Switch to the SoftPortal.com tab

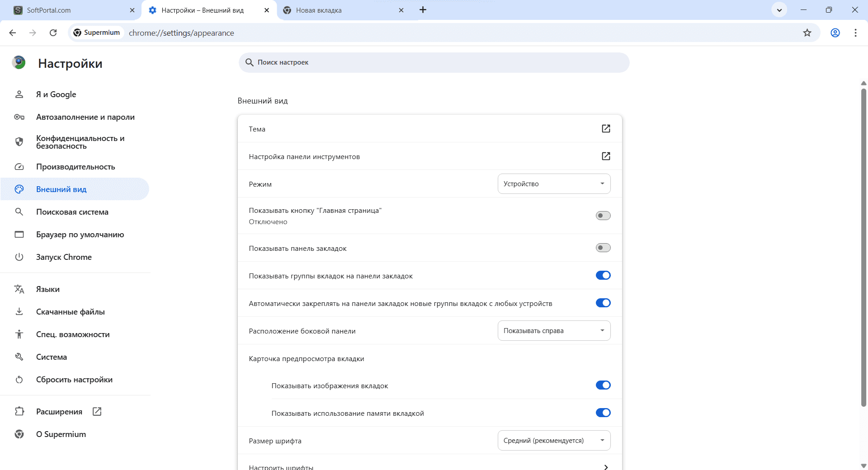tap(68, 10)
